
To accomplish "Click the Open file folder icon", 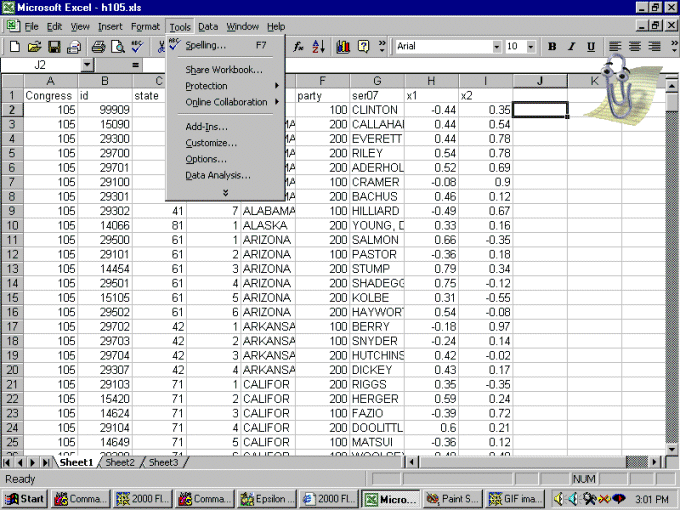I will 34,46.
